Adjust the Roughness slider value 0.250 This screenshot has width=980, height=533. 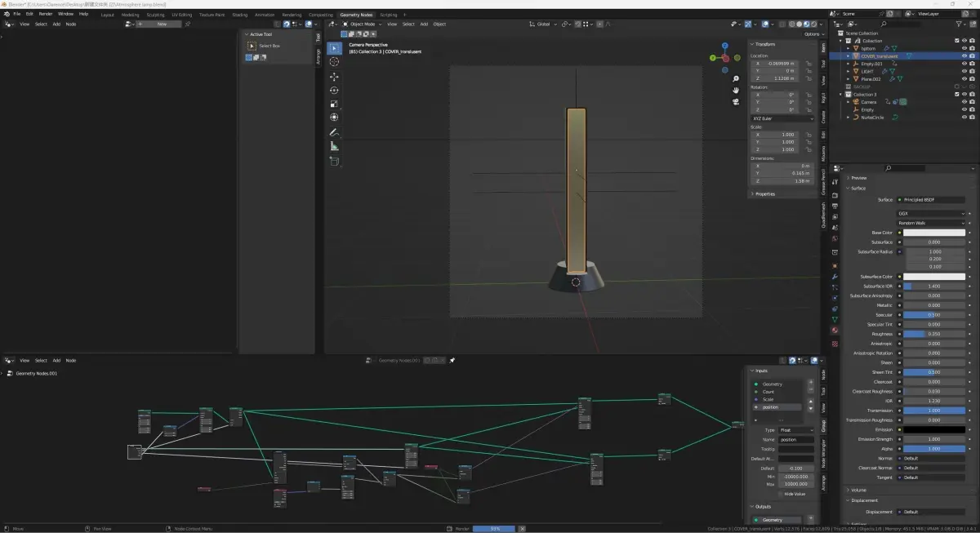(933, 334)
